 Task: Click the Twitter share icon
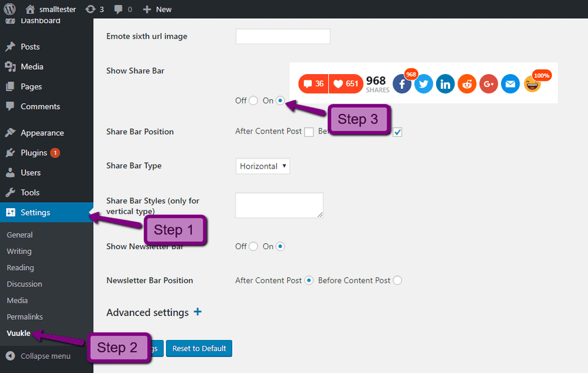pos(423,83)
